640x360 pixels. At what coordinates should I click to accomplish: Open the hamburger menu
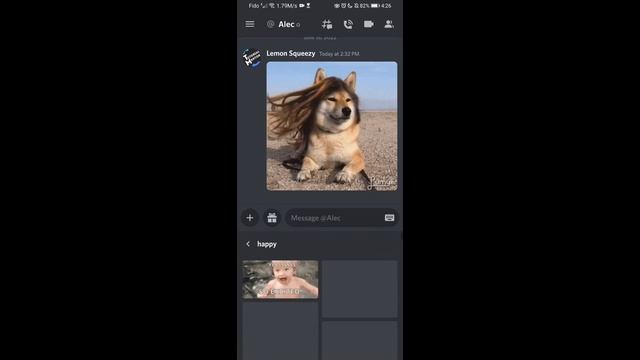(x=250, y=24)
